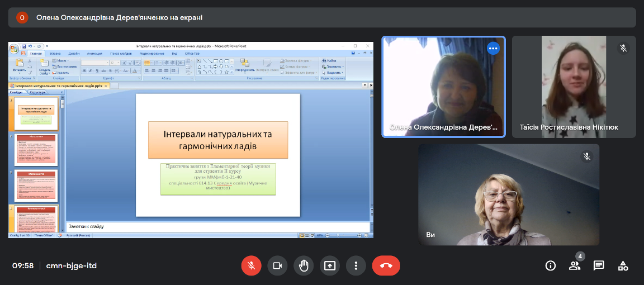Click muted mic icon on Таїсія's tile

pyautogui.click(x=623, y=48)
